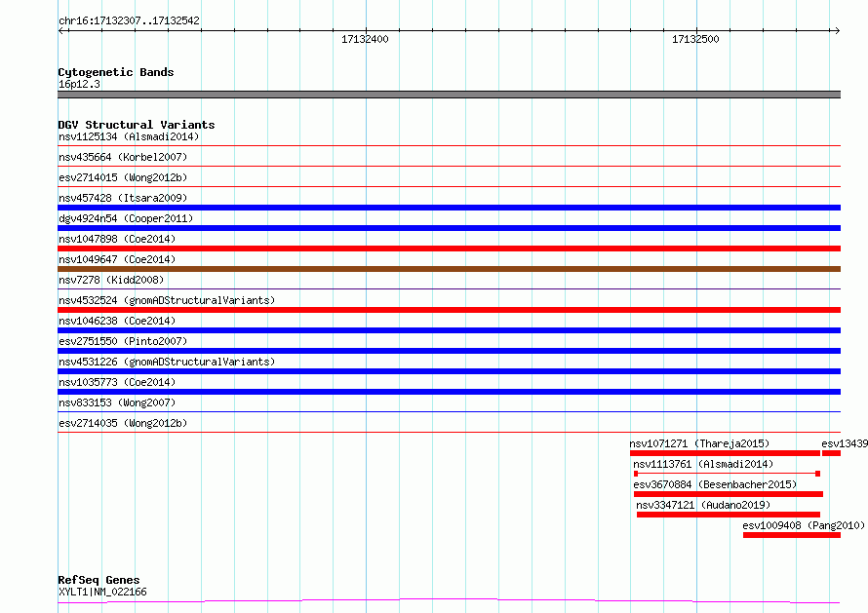Open variant nsv833153 (Wong2007) label
Screen dimensions: 868x613
tap(117, 402)
